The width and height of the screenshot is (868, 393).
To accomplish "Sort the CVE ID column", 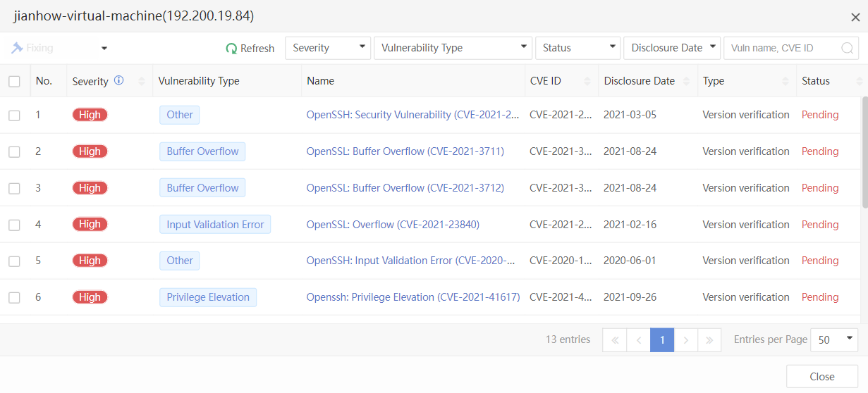I will (x=587, y=81).
